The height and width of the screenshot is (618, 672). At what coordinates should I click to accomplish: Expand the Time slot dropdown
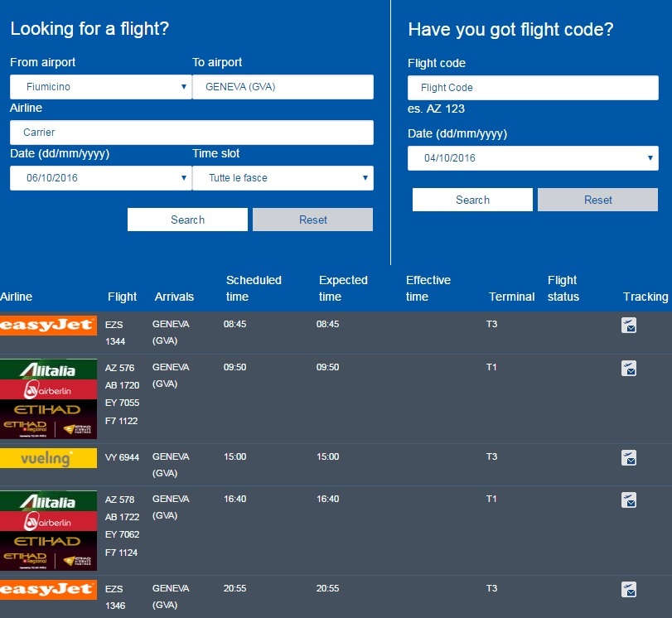click(283, 178)
